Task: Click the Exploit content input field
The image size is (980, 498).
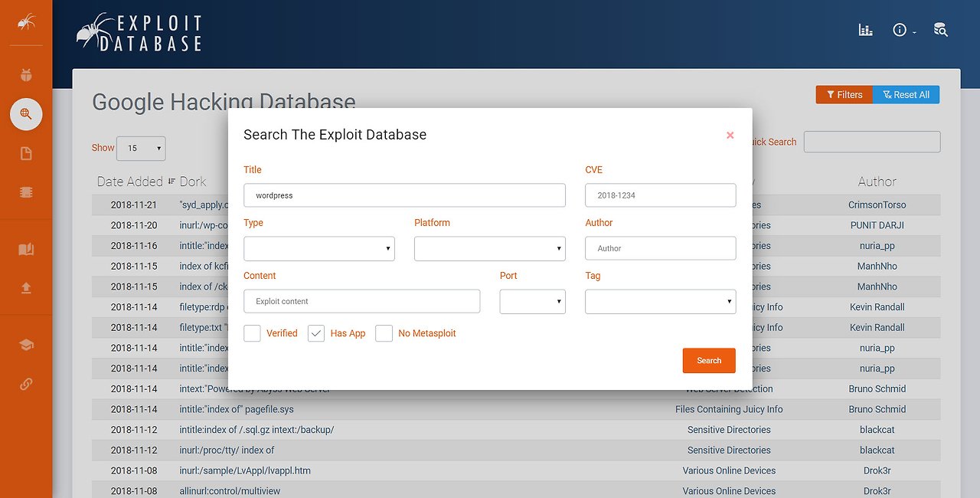Action: pyautogui.click(x=362, y=302)
